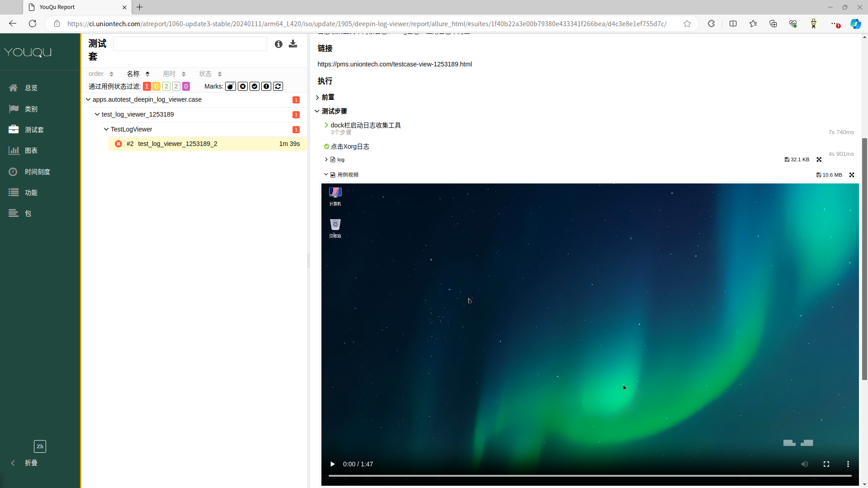The image size is (868, 488).
Task: Open the 时间刻度 timeline section
Action: click(37, 172)
